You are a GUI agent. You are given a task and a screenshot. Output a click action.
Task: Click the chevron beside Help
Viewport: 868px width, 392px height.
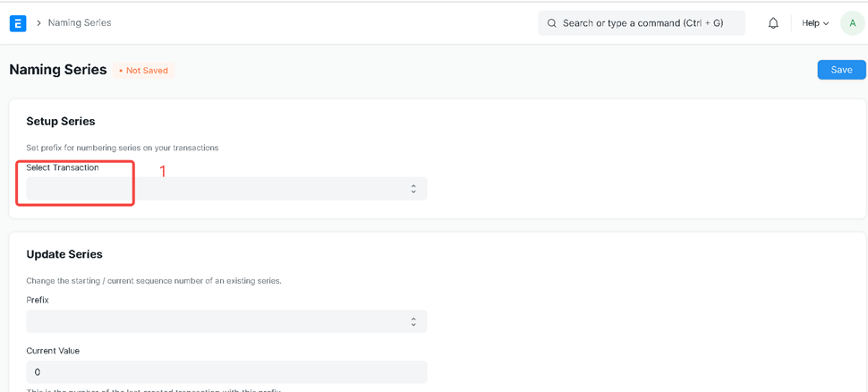coord(826,23)
